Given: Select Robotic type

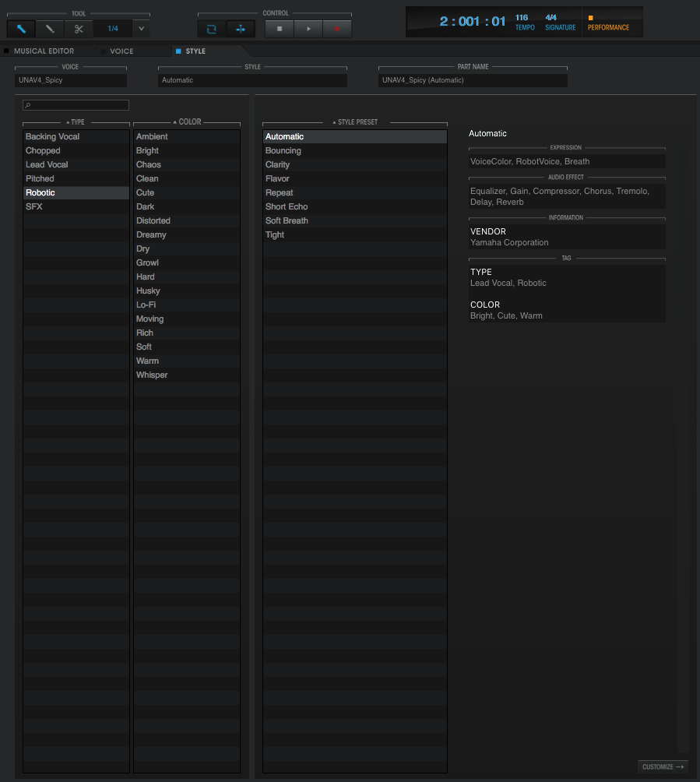Looking at the screenshot, I should [76, 192].
